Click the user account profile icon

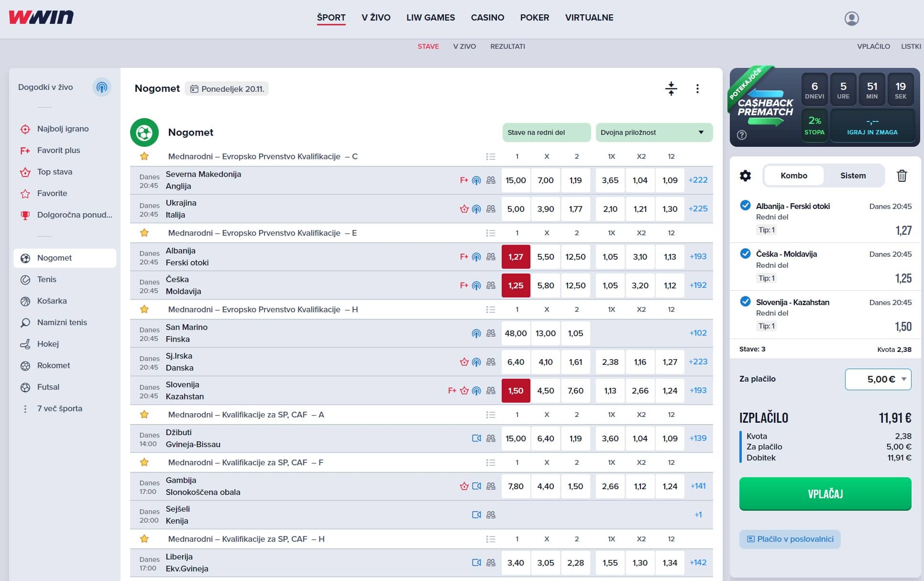coord(851,18)
